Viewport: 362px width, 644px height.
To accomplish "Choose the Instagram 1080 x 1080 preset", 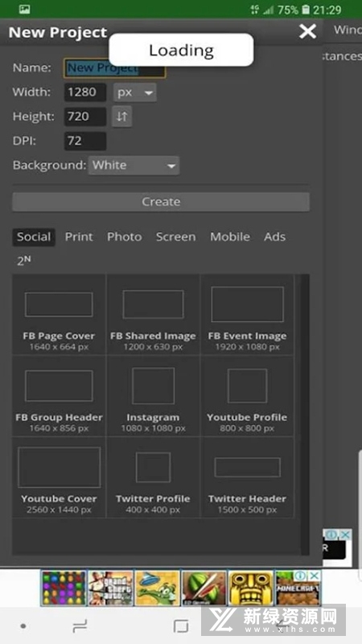I will point(153,395).
